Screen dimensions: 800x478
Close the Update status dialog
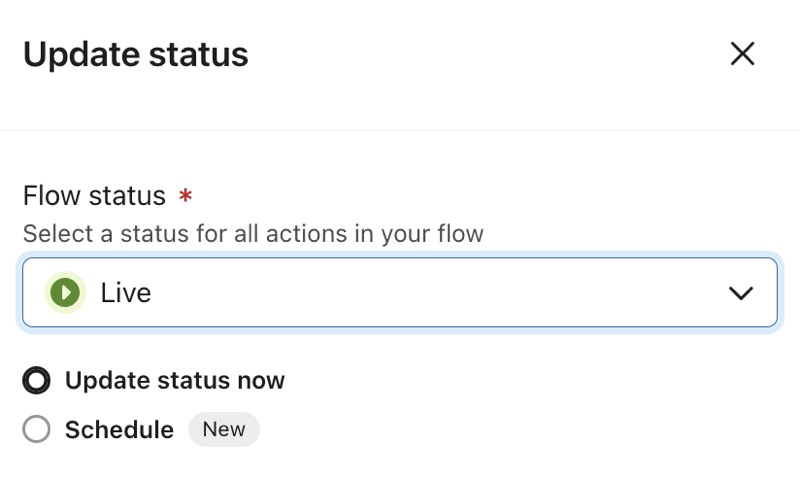click(x=742, y=54)
